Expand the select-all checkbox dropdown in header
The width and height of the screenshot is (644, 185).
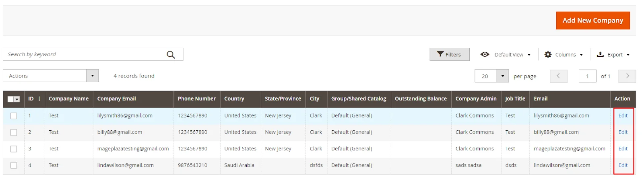pos(17,99)
